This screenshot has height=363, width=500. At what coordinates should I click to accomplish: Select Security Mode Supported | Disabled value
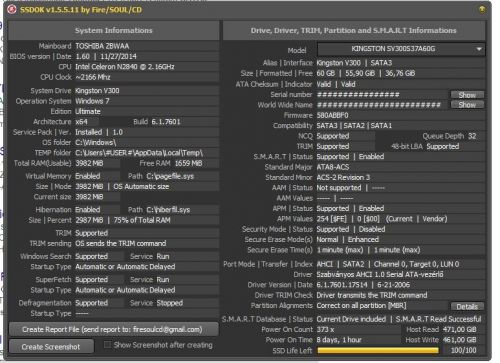point(351,229)
